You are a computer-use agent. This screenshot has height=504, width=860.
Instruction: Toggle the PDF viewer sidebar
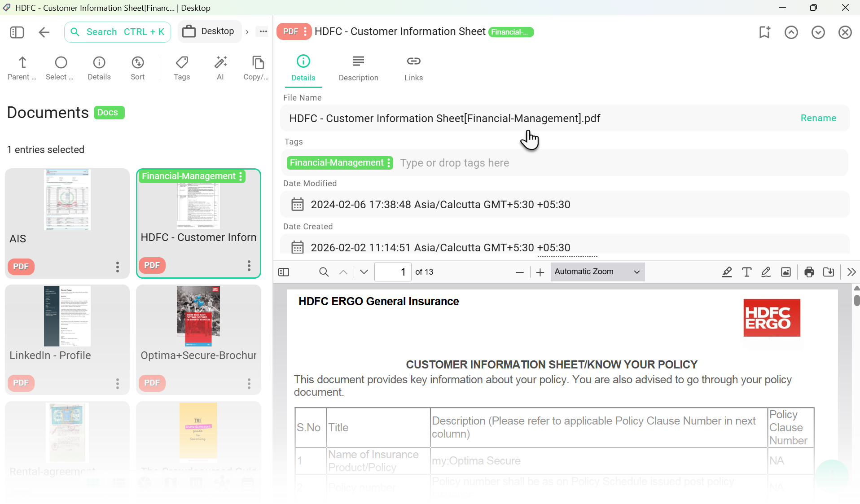284,272
